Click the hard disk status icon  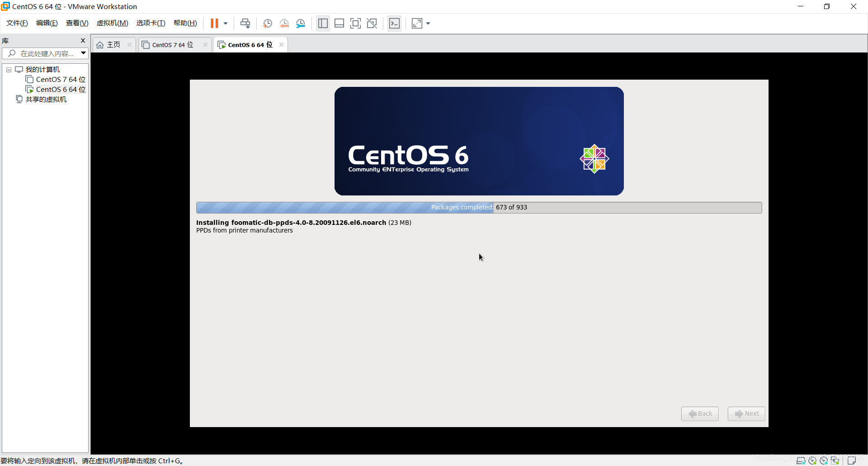coord(801,461)
